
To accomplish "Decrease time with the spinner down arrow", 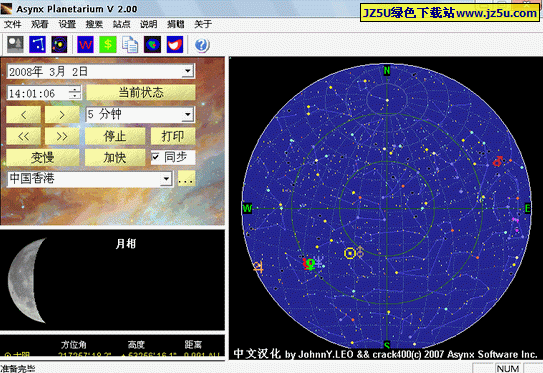I will point(74,96).
